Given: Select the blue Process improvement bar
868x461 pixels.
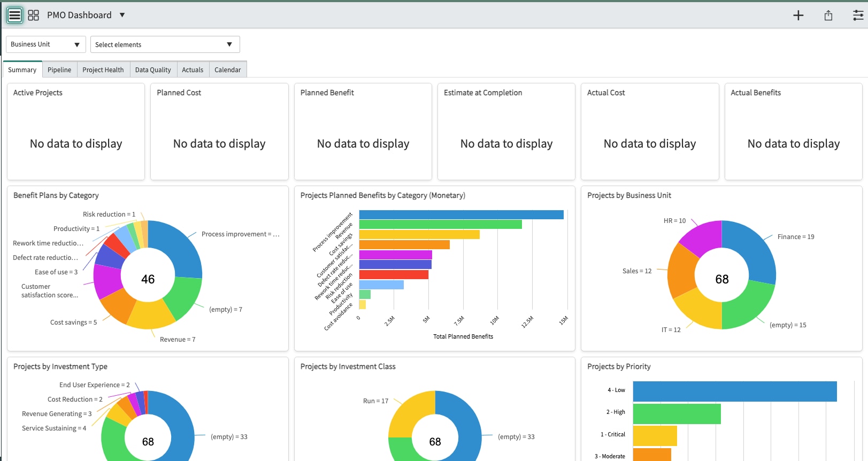Looking at the screenshot, I should [462, 214].
